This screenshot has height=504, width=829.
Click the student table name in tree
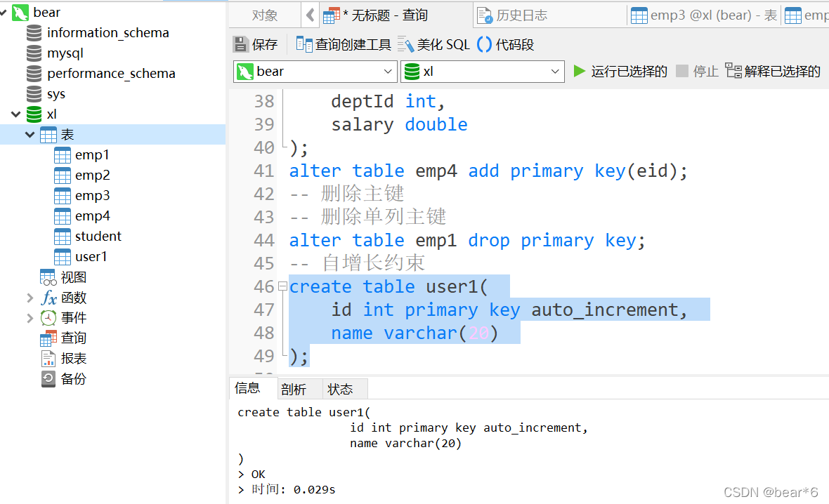(x=98, y=237)
